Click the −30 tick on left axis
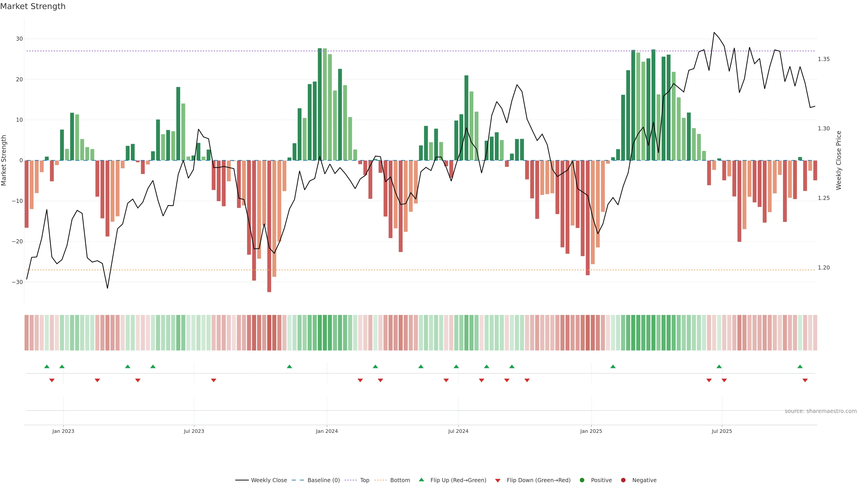The width and height of the screenshot is (868, 488). click(17, 282)
